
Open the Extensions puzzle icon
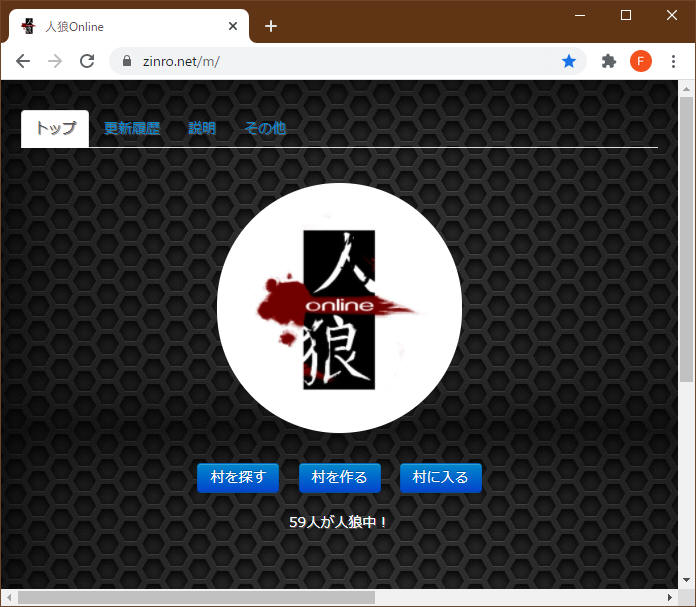[x=609, y=61]
